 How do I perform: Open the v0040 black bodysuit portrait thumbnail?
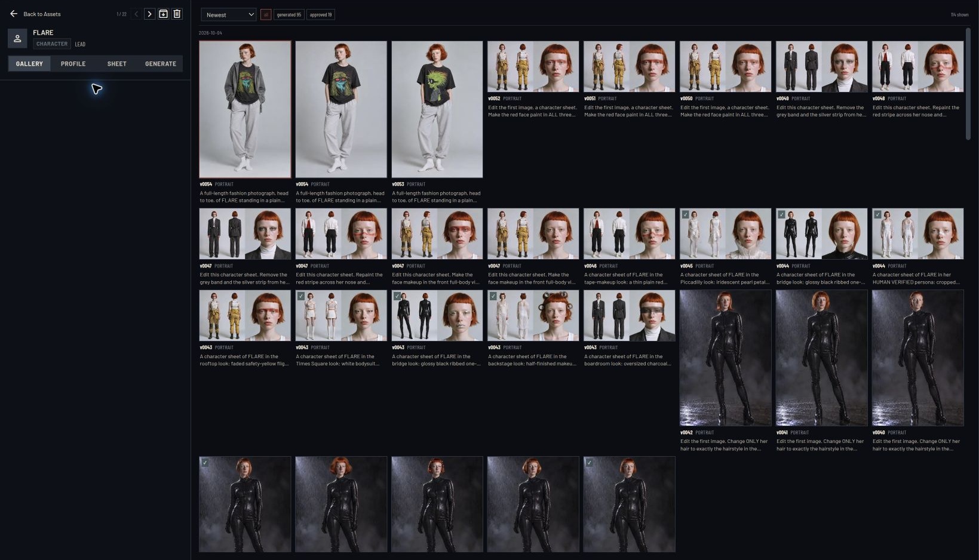pos(918,358)
